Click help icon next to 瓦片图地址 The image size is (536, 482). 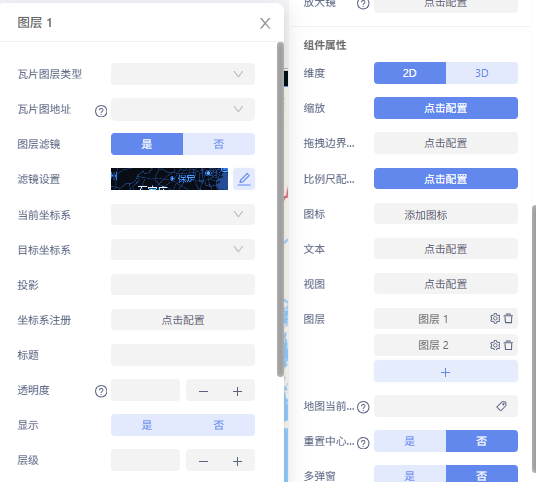(101, 111)
